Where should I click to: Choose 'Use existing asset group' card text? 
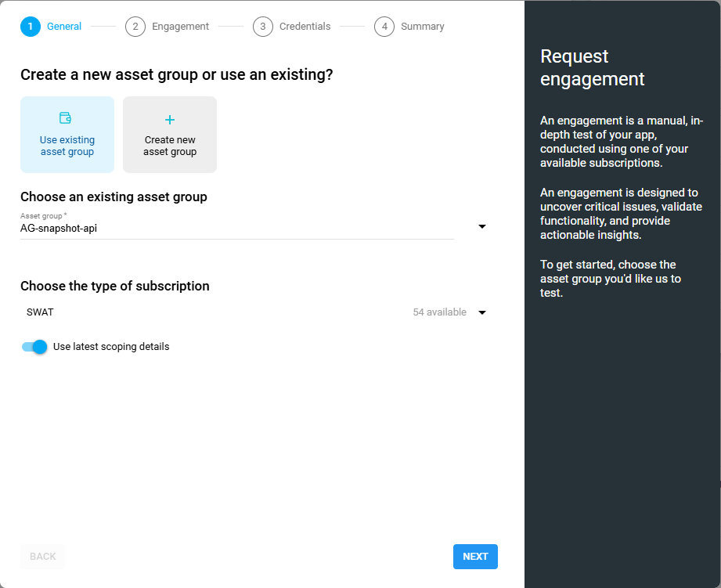point(67,146)
